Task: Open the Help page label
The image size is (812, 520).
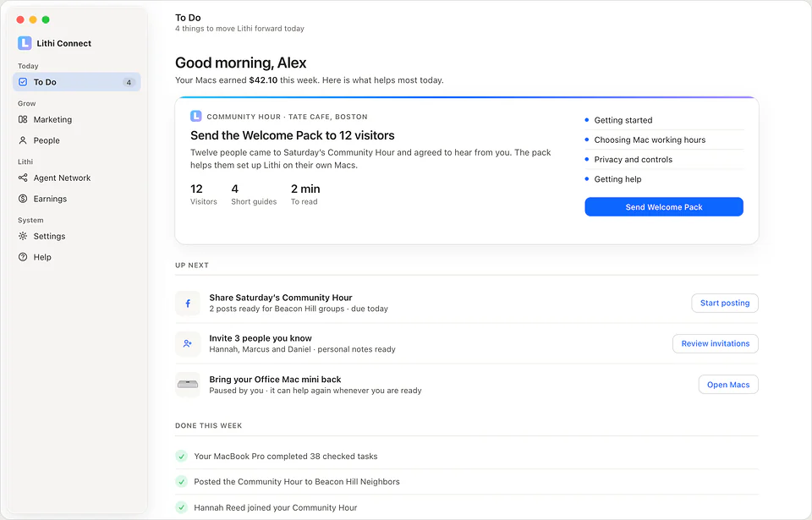Action: pyautogui.click(x=42, y=257)
